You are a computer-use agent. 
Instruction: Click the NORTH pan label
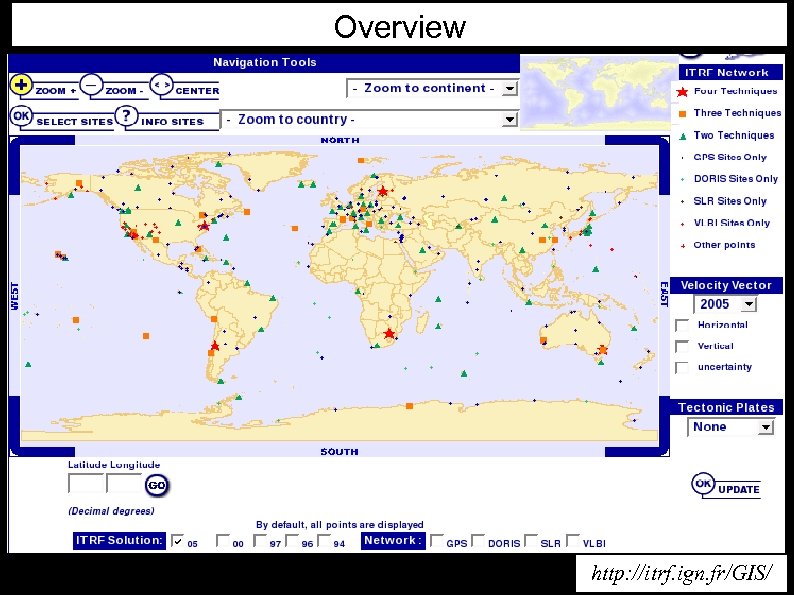click(x=340, y=140)
